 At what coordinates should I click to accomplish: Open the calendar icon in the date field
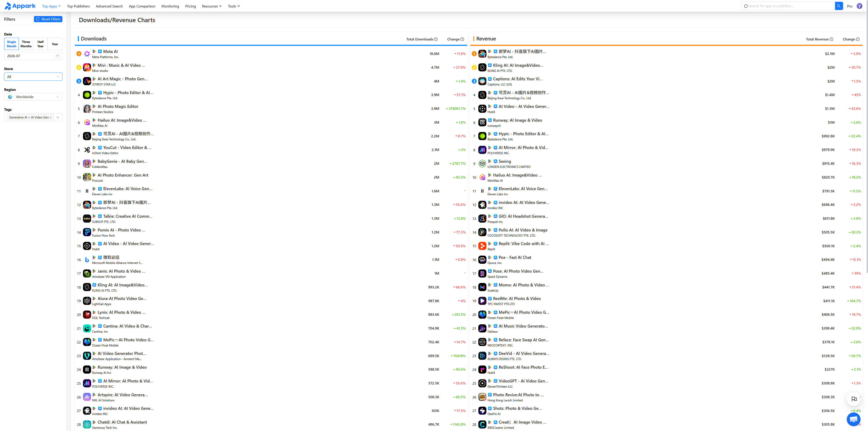tap(58, 56)
